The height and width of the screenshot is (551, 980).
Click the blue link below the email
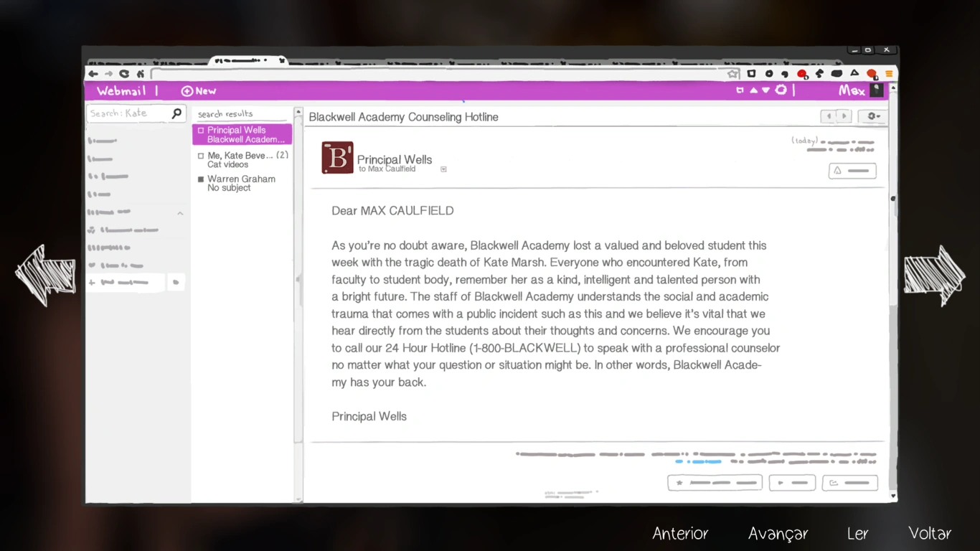698,462
